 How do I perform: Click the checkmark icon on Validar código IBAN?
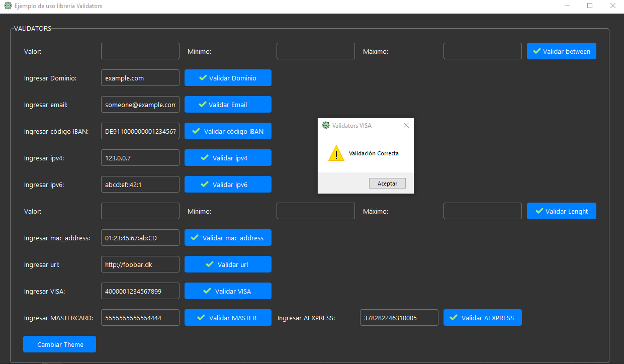(195, 131)
